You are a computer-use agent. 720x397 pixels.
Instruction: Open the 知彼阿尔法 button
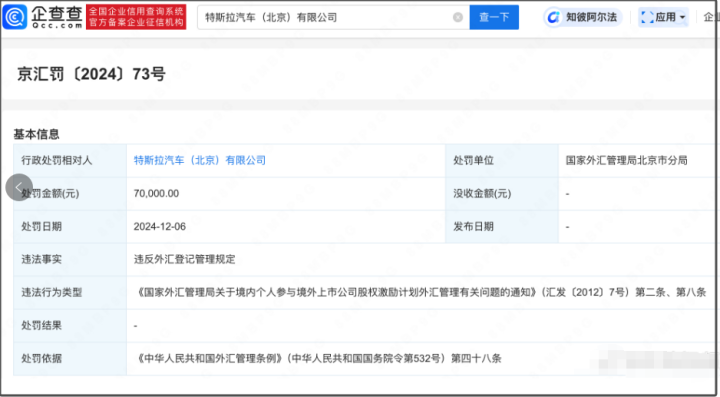click(583, 17)
